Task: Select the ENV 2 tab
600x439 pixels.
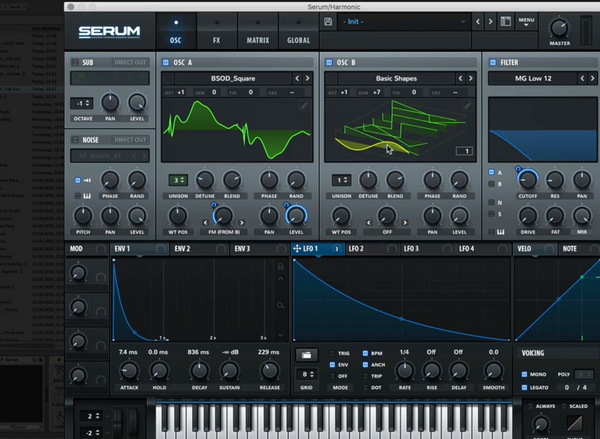Action: pos(199,249)
